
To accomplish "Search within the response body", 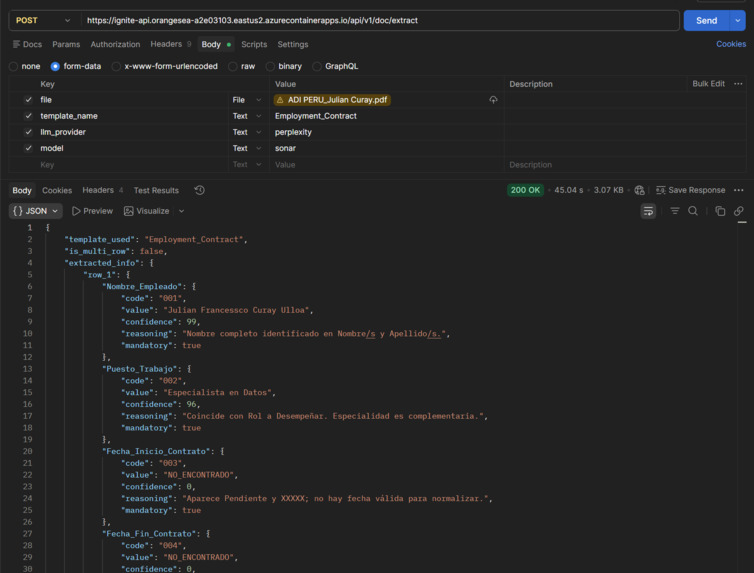I will 693,211.
